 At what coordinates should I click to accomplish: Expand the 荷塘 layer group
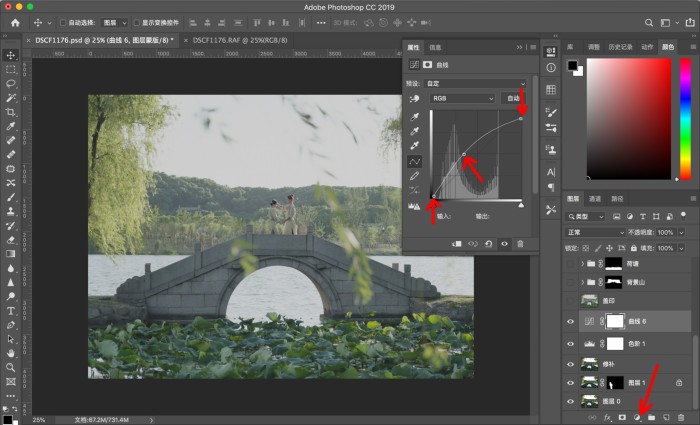pyautogui.click(x=582, y=264)
